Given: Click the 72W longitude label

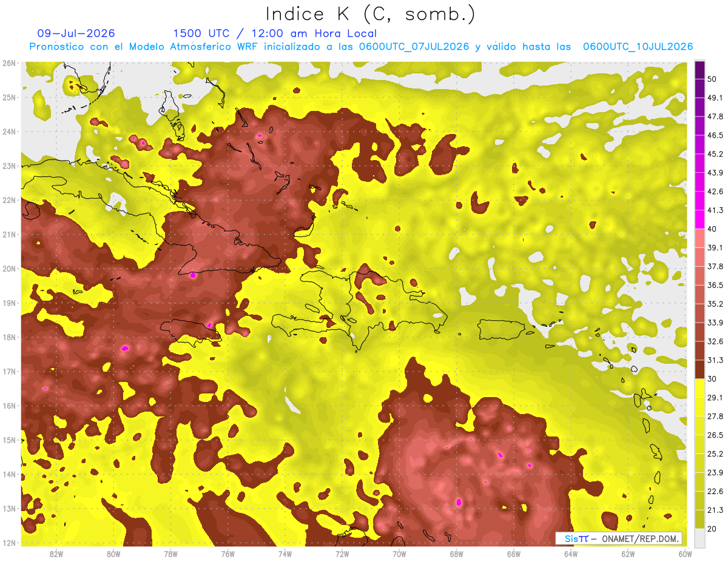Looking at the screenshot, I should (342, 554).
